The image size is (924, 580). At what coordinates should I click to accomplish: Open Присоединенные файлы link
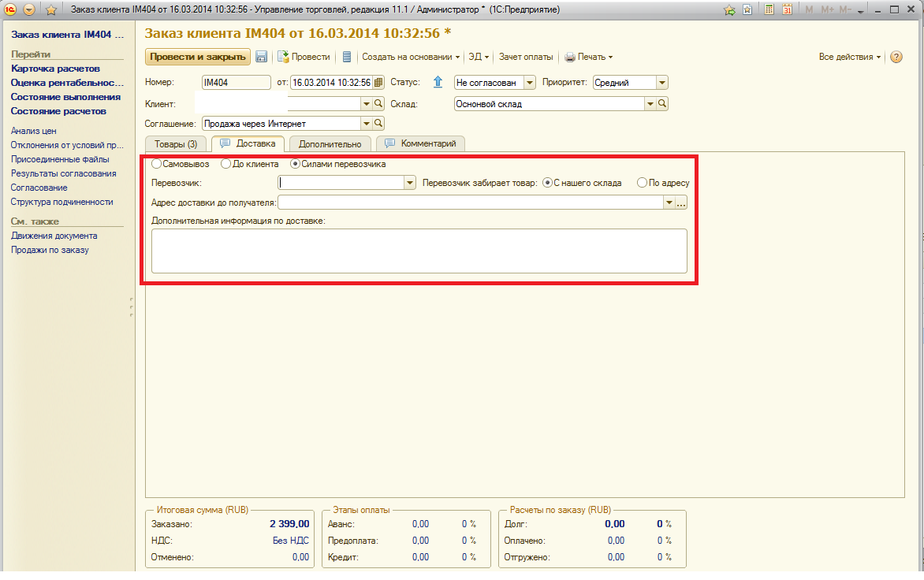60,159
